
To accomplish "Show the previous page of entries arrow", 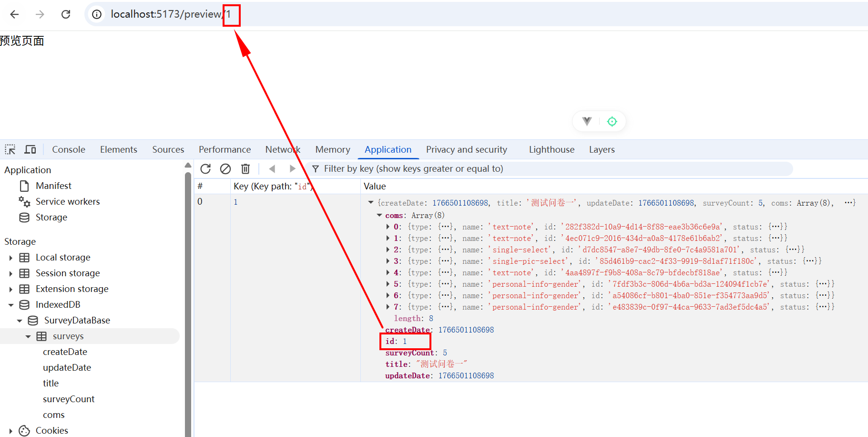I will pyautogui.click(x=272, y=168).
